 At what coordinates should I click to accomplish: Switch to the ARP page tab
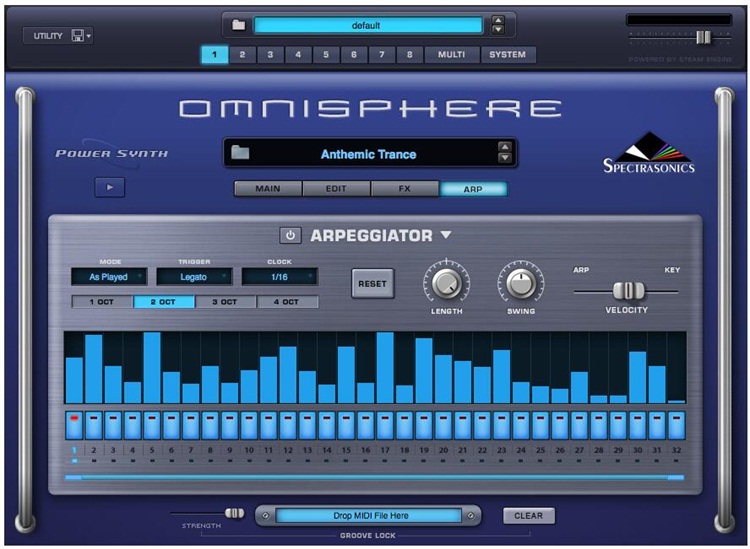[473, 189]
